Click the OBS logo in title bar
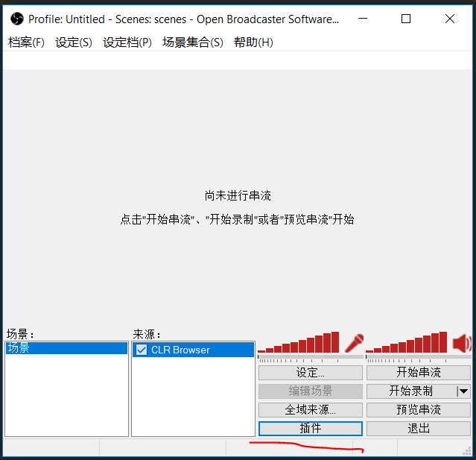476x460 pixels. coord(17,19)
